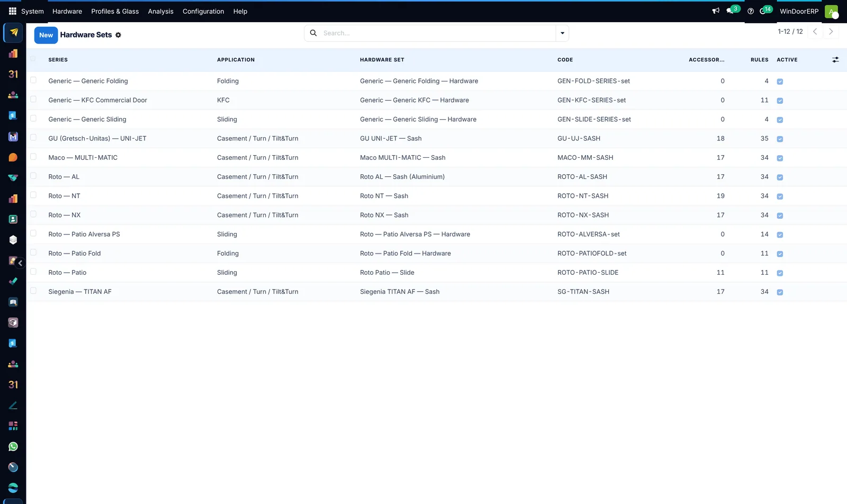This screenshot has height=504, width=847.
Task: Open the teal pencil line app
Action: coord(13,406)
